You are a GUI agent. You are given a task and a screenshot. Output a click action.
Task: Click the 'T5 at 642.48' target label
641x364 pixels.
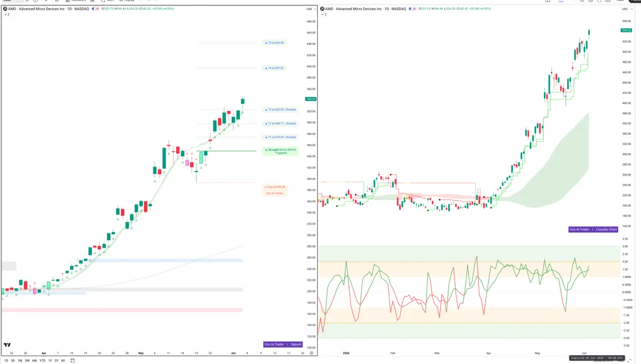275,43
